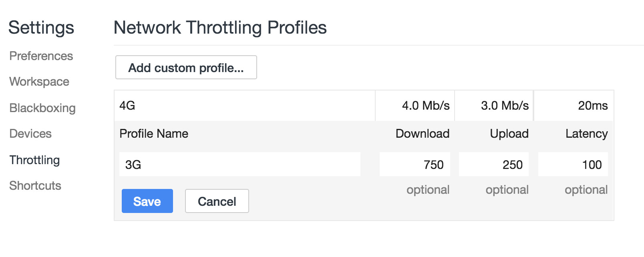Screen dimensions: 644x257
Task: Switch to the Workspace settings tab
Action: coord(39,82)
